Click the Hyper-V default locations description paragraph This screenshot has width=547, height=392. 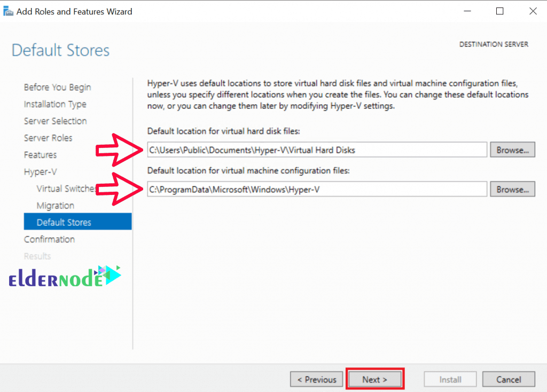(x=338, y=95)
